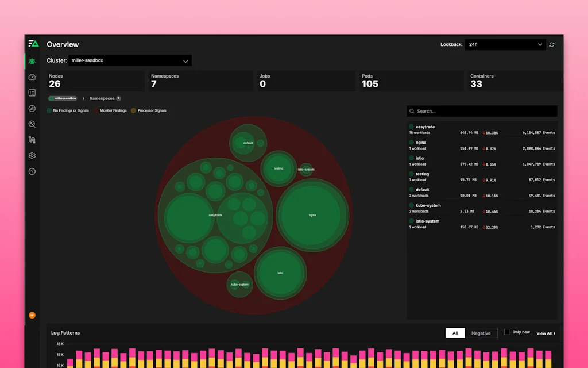The image size is (588, 368).
Task: Select the All tab in Log Patterns
Action: (x=455, y=333)
